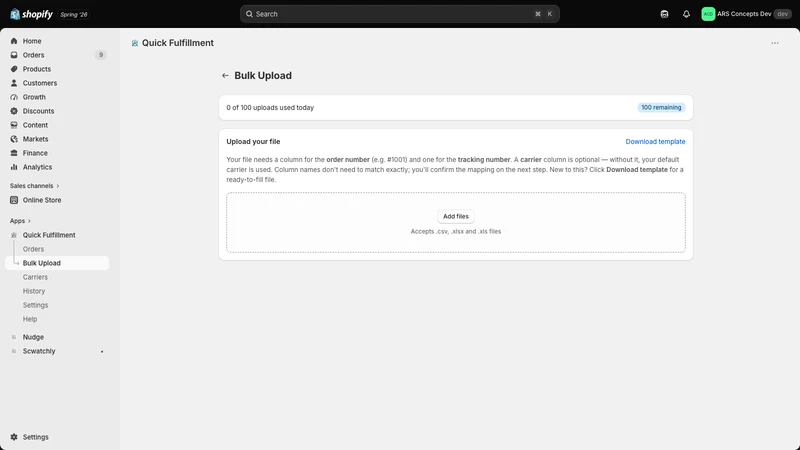Open the Carriers subpage

[35, 277]
